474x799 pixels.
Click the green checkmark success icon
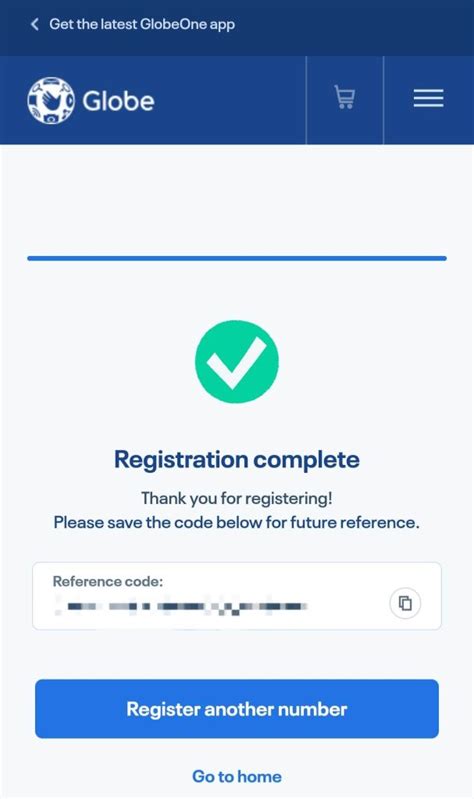(x=236, y=361)
